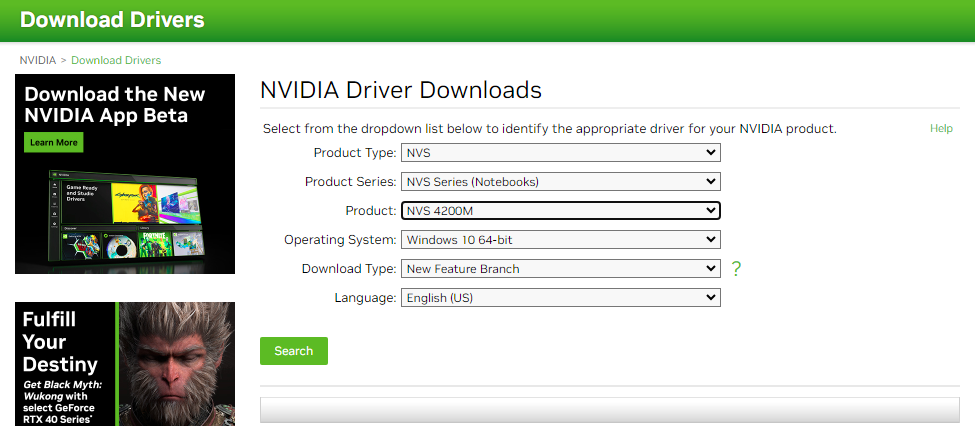Screen dimensions: 975x426
Task: Click the NVIDIA Driver Downloads heading
Action: (400, 90)
